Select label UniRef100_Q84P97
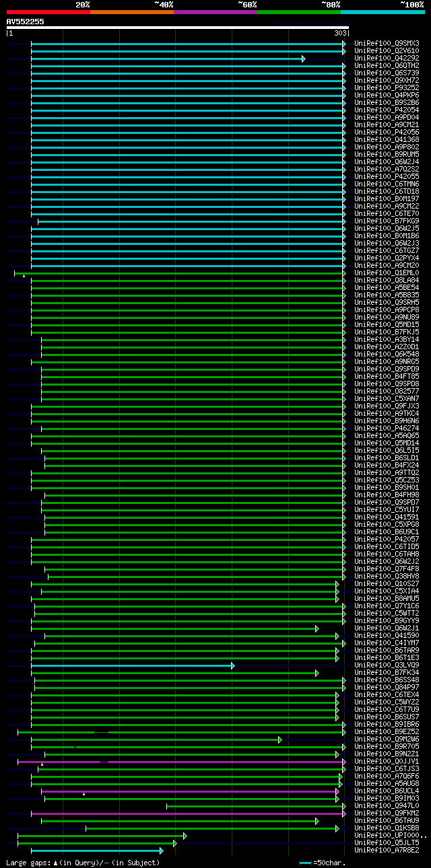431x868 pixels. [387, 688]
